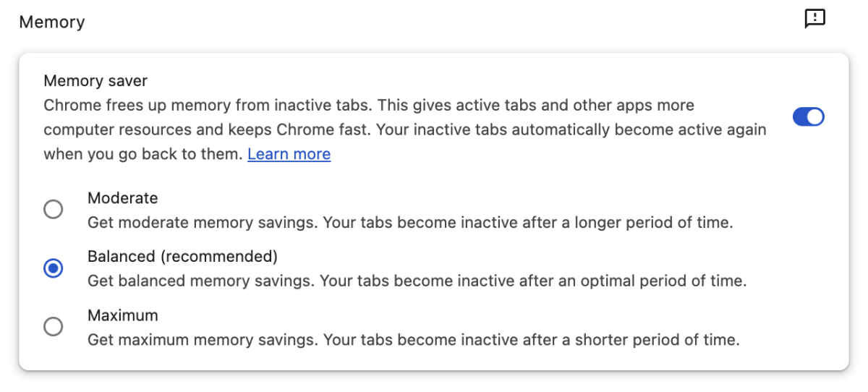Click the Balanced (recommended) label text
868x392 pixels.
183,257
